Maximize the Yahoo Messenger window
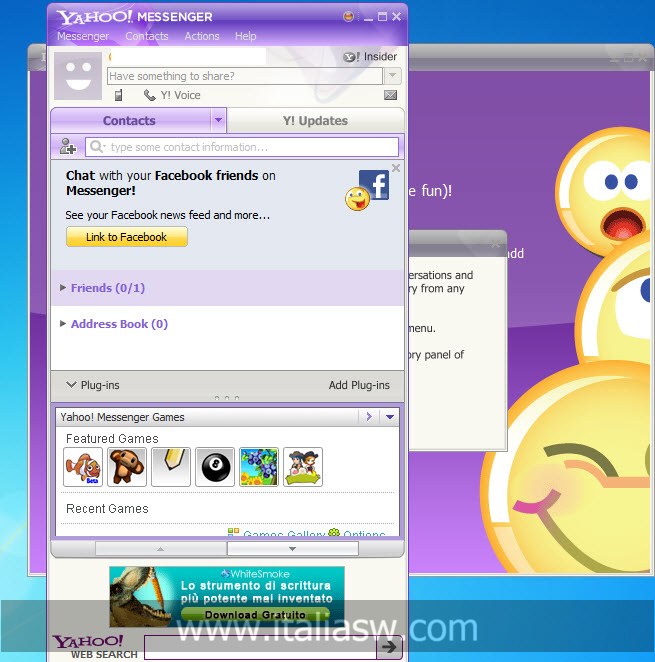The image size is (655, 662). click(x=382, y=17)
